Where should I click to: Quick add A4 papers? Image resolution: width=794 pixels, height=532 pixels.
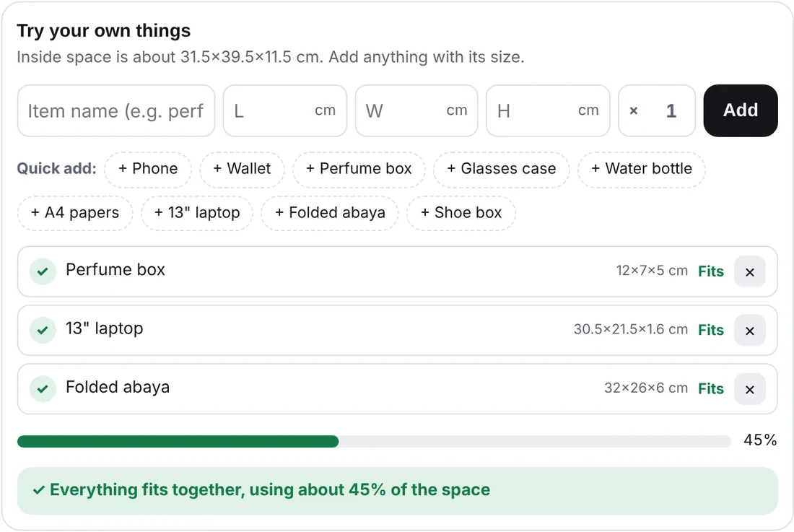[x=75, y=213]
